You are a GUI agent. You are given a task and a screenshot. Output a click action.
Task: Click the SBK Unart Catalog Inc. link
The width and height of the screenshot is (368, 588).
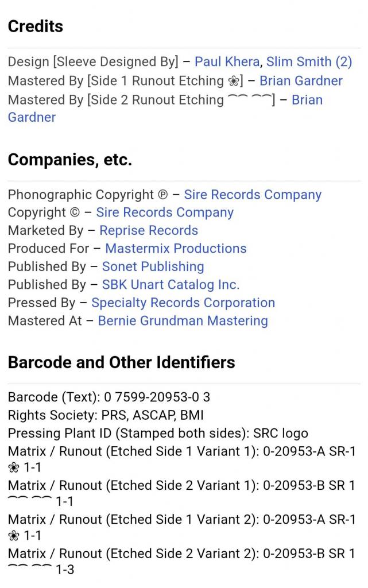point(171,284)
